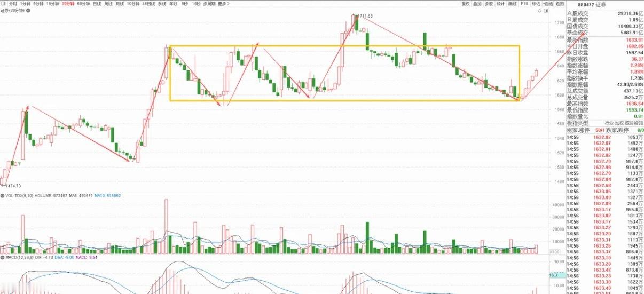Image resolution: width=644 pixels, height=294 pixels.
Task: Select the 1分钟 period
Action: [x=25, y=3]
